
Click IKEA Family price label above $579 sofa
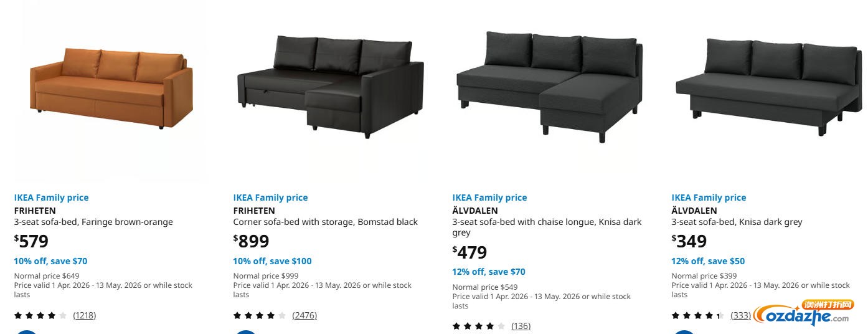52,198
